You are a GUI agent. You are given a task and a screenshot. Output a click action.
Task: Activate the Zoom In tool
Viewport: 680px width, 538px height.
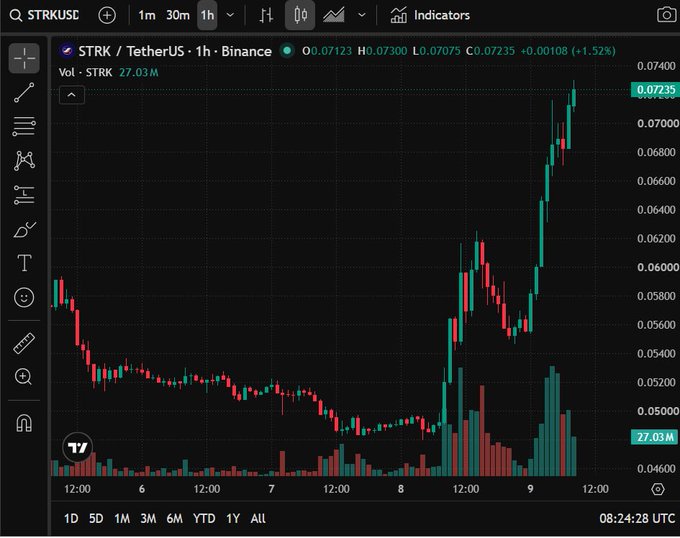click(x=23, y=377)
